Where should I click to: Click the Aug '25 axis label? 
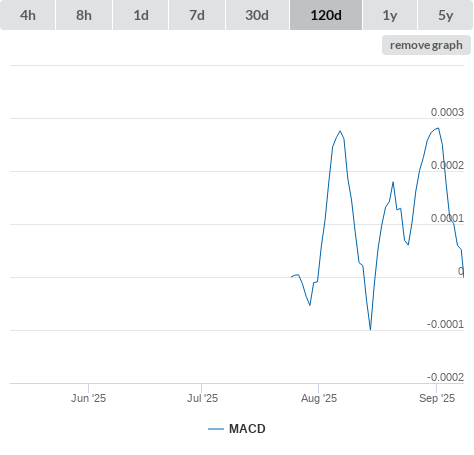click(319, 398)
